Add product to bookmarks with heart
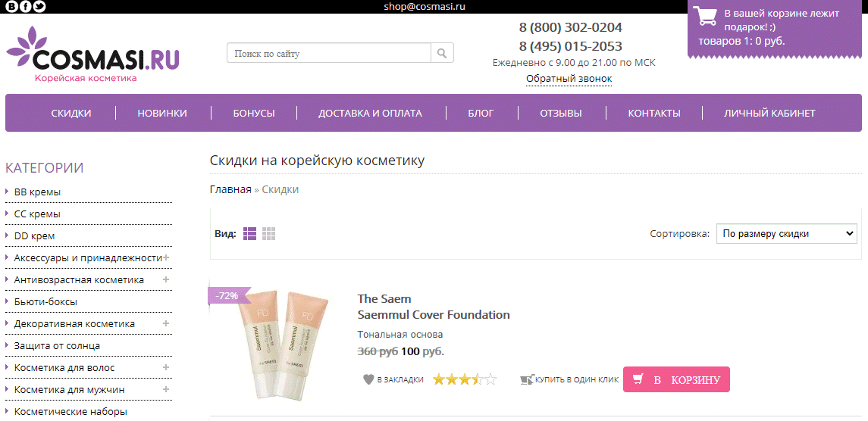 pyautogui.click(x=369, y=379)
